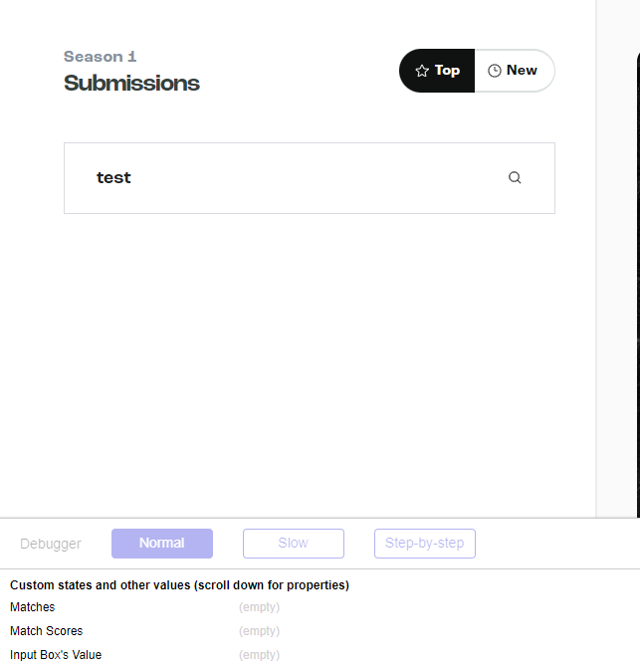The image size is (640, 672).
Task: Focus the search field containing test
Action: [310, 178]
